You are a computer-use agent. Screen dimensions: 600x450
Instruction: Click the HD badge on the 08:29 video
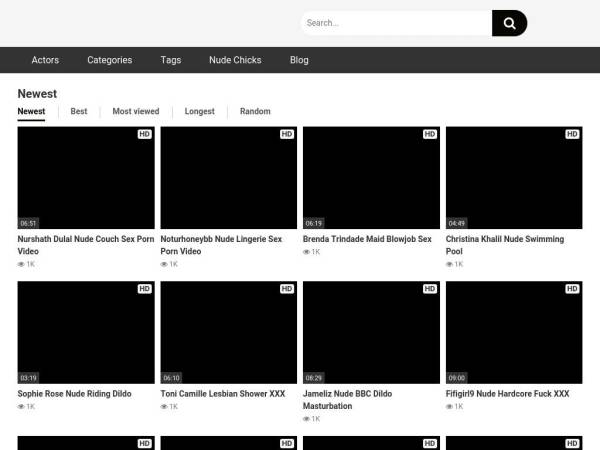pyautogui.click(x=429, y=289)
